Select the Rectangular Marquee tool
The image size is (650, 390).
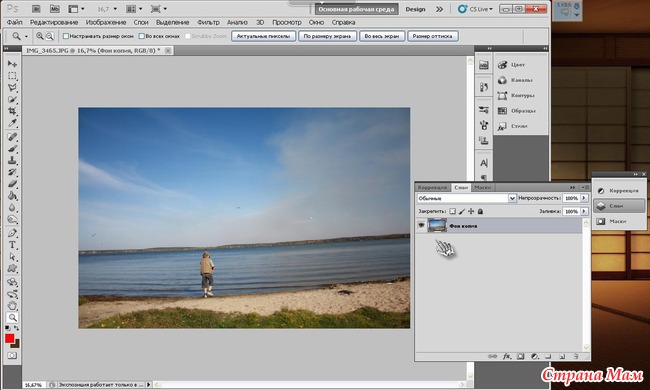[x=12, y=75]
